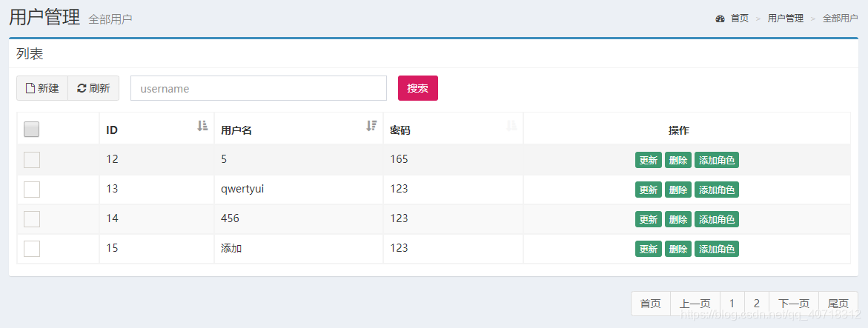
Task: Click 删除 for user qwertyui
Action: 678,190
